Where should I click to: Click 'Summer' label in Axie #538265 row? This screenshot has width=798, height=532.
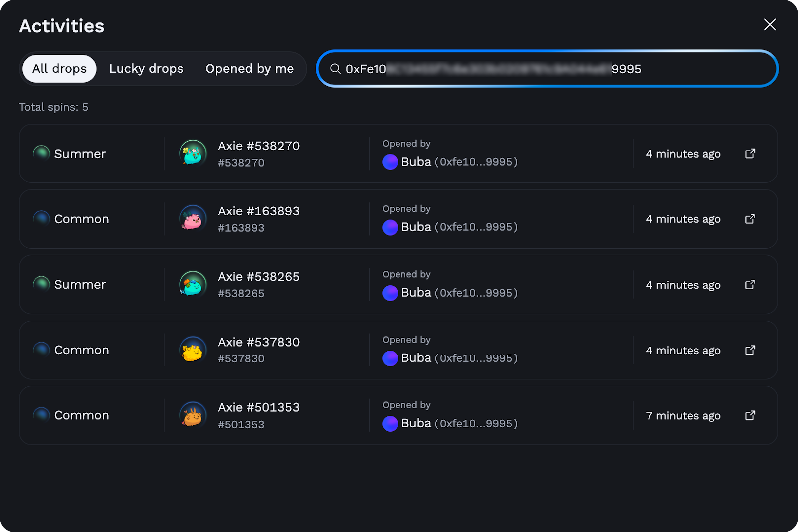click(x=80, y=284)
